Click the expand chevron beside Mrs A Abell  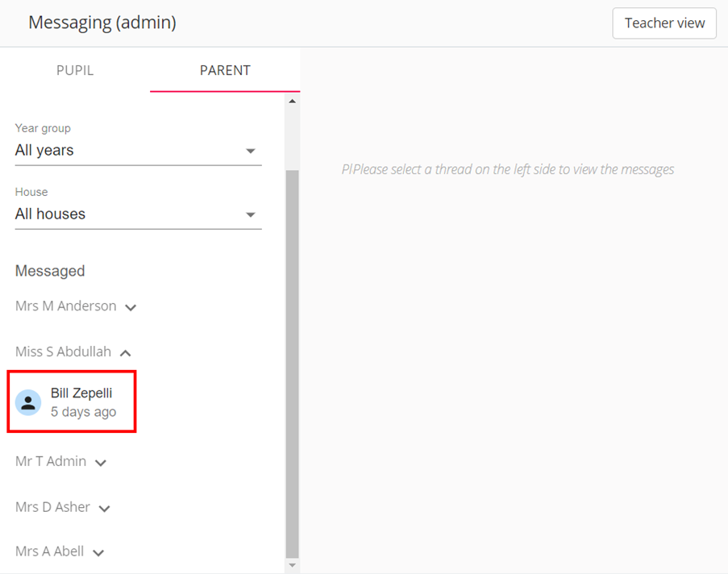98,551
